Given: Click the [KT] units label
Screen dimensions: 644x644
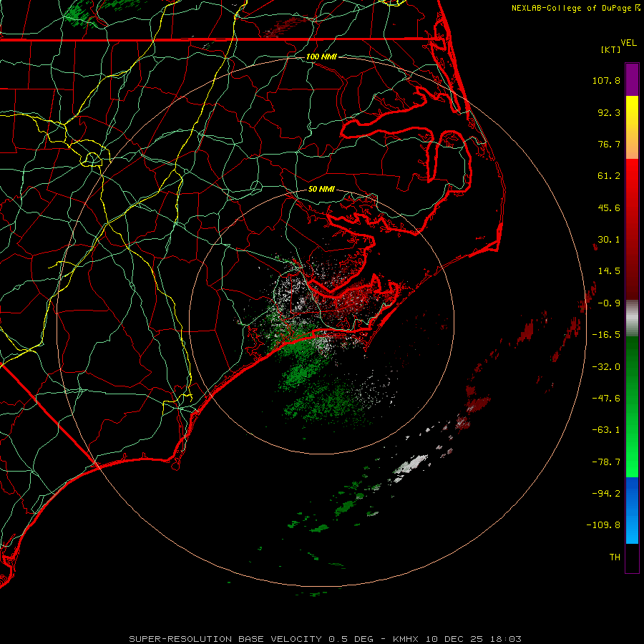Looking at the screenshot, I should click(x=611, y=49).
